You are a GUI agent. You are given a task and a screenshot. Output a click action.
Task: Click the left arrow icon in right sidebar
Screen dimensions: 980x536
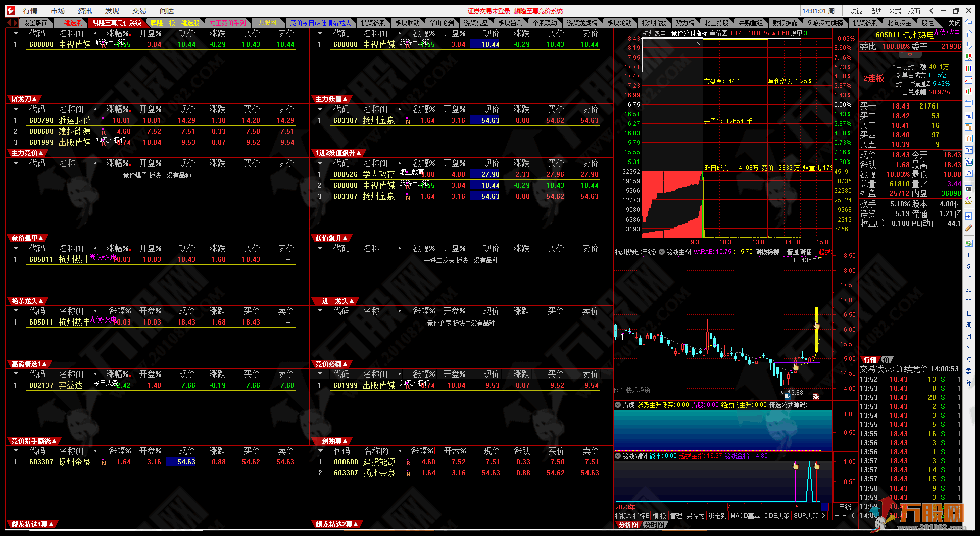[x=968, y=22]
